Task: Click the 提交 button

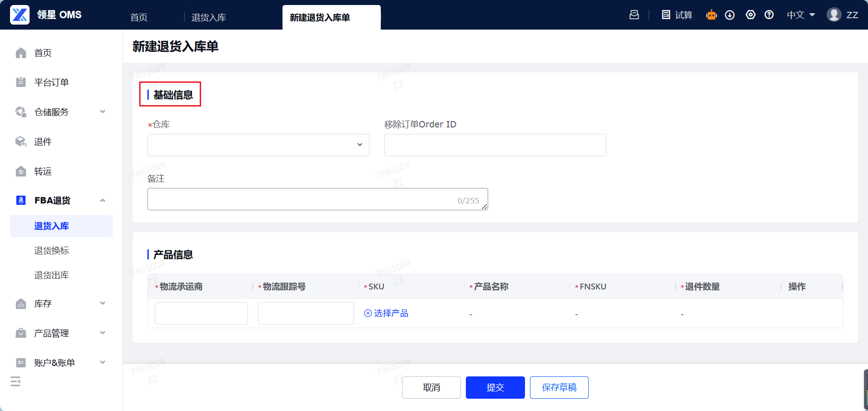Action: pyautogui.click(x=495, y=387)
